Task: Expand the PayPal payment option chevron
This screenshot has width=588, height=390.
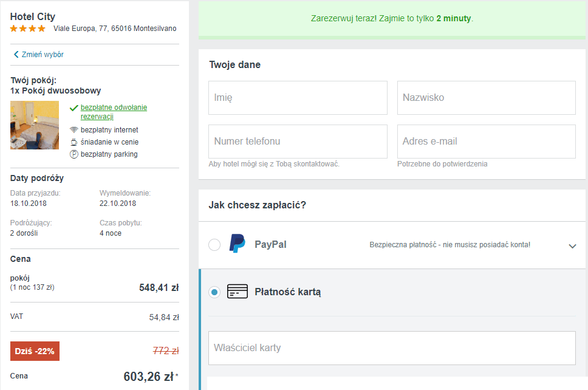Action: 572,246
